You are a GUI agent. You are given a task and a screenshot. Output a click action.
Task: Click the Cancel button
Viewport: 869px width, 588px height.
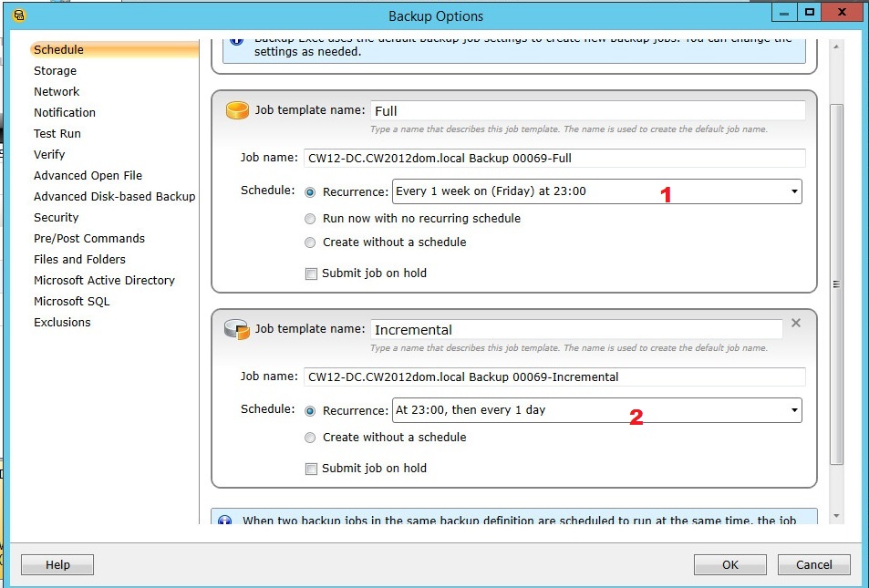[814, 564]
